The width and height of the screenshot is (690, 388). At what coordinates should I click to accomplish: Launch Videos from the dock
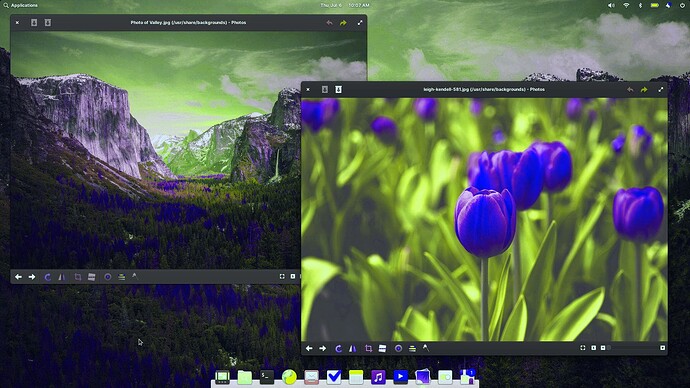click(400, 377)
